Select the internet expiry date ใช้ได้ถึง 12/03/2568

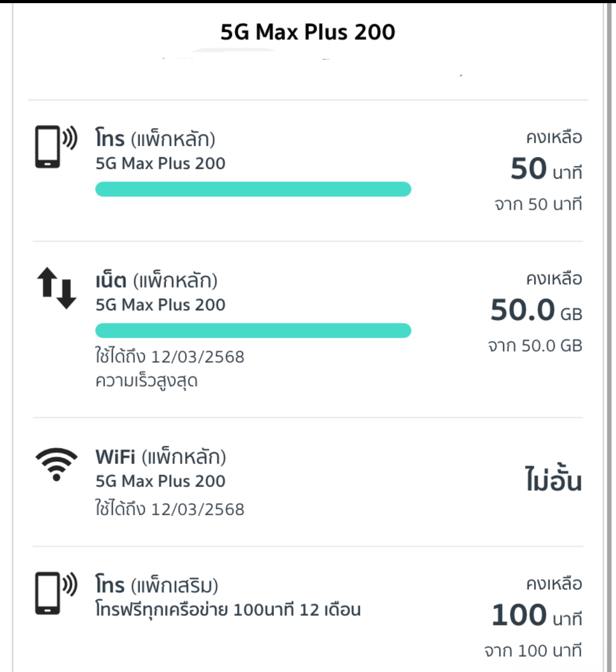click(170, 356)
